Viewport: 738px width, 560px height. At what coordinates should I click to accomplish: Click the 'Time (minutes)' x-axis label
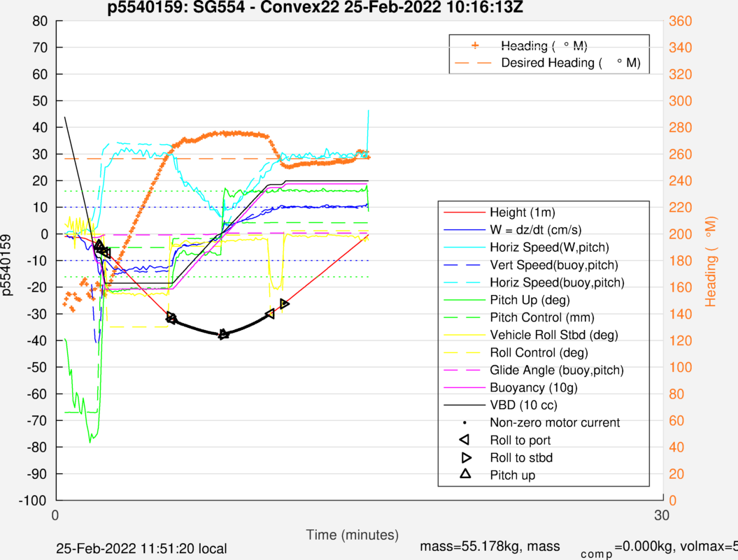[352, 535]
